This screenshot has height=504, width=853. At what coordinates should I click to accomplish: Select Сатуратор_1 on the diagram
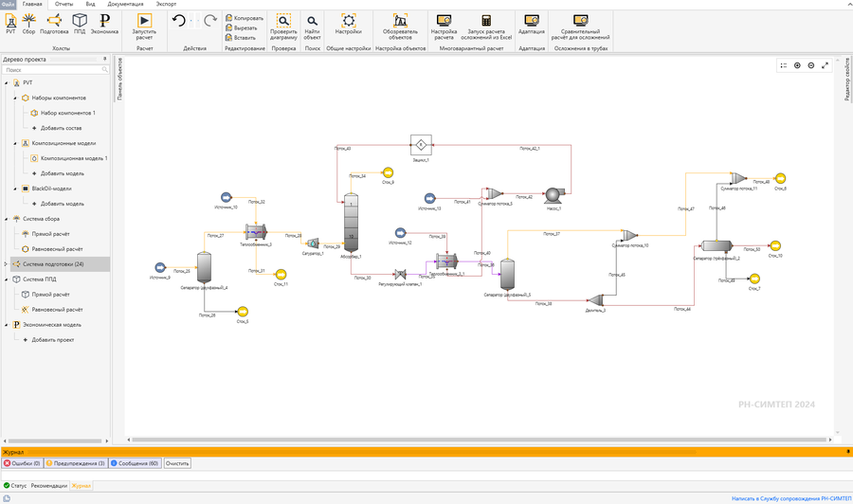(313, 243)
